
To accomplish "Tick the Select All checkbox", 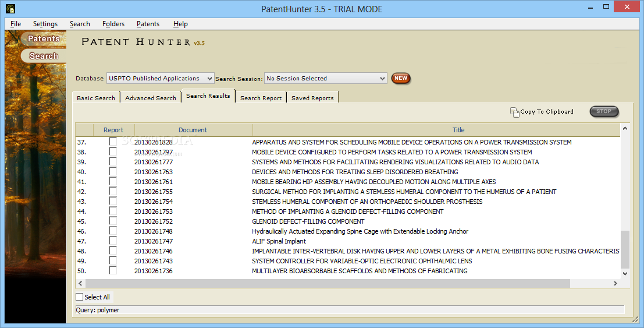I will (x=80, y=297).
